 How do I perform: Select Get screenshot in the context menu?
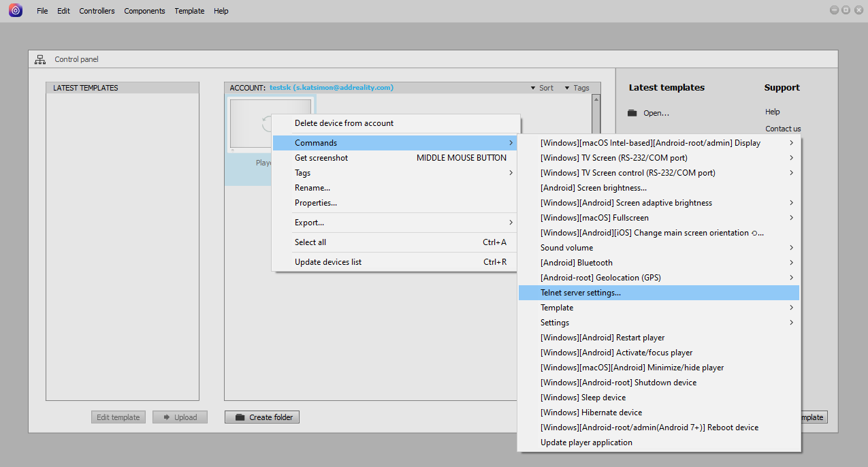click(396, 158)
